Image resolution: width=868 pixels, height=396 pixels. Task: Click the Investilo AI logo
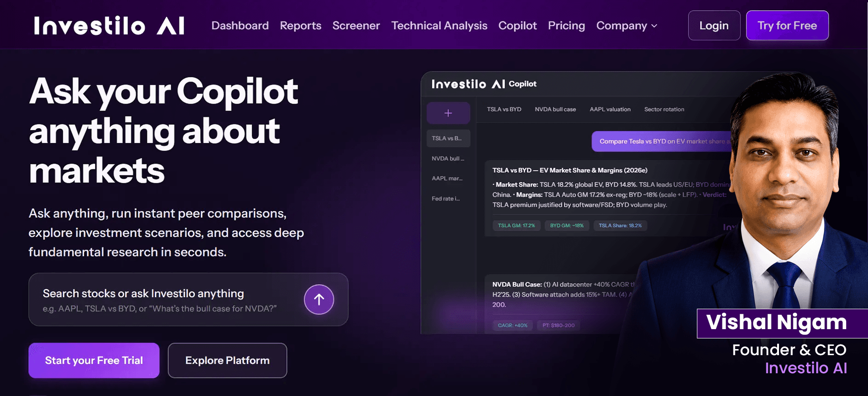point(109,26)
